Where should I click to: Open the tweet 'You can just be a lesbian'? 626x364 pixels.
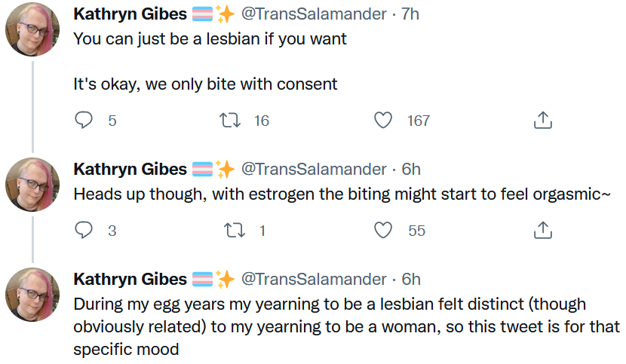(210, 39)
